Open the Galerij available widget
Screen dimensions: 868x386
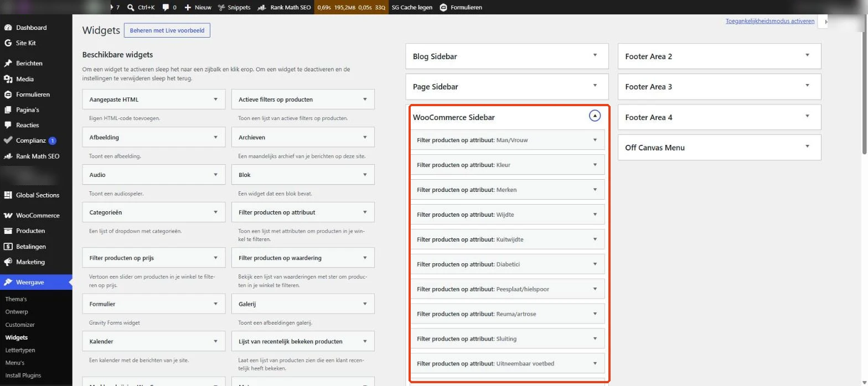(x=303, y=304)
